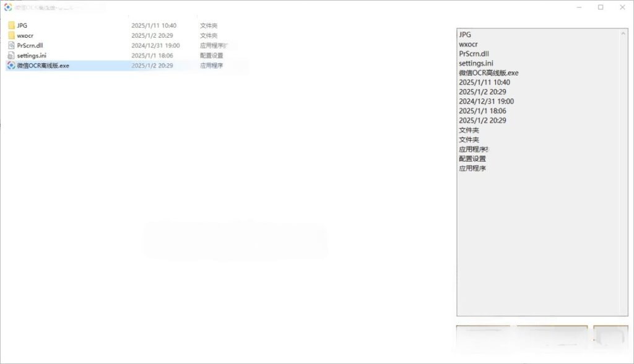Select the JPG folder name in file list

22,25
